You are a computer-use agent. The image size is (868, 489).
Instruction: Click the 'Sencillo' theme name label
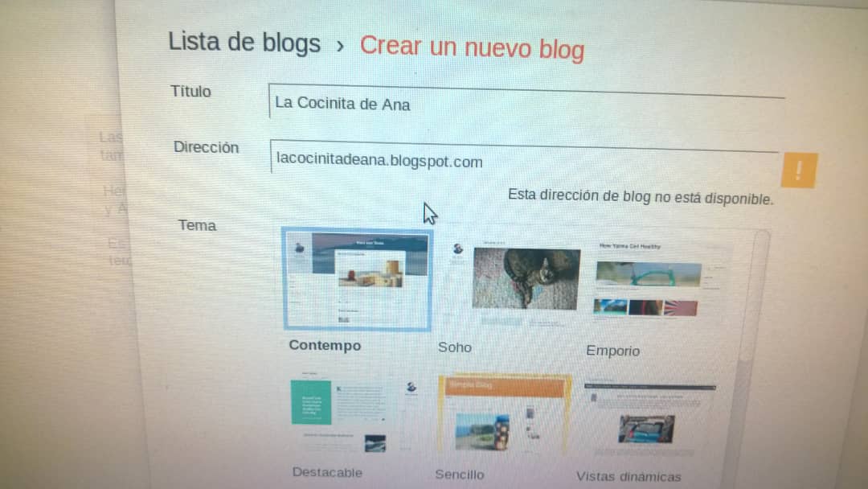coord(460,475)
